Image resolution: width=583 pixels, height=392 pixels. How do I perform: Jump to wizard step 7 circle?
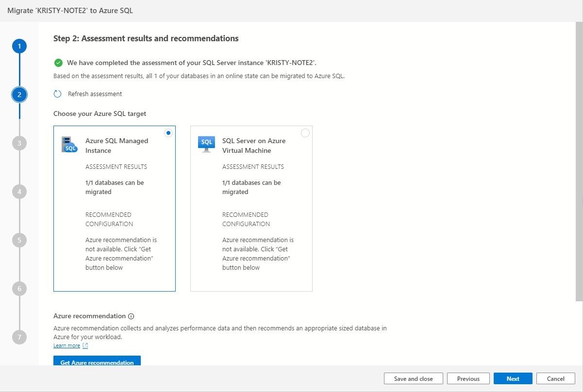click(x=19, y=337)
